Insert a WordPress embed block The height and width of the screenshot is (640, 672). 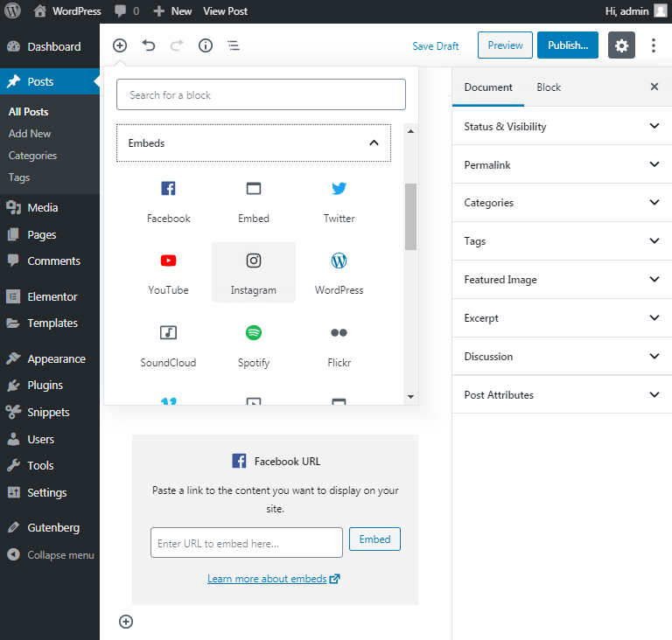point(339,274)
